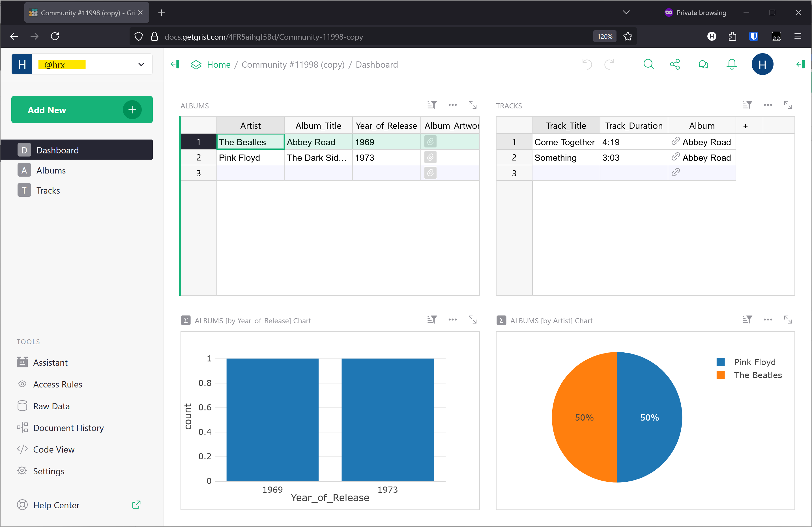Click the undo arrow icon
812x527 pixels.
point(587,64)
